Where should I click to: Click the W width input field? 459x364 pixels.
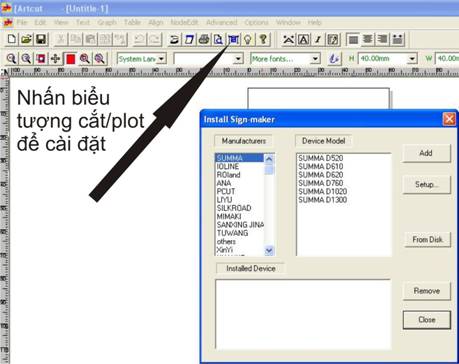[447, 59]
